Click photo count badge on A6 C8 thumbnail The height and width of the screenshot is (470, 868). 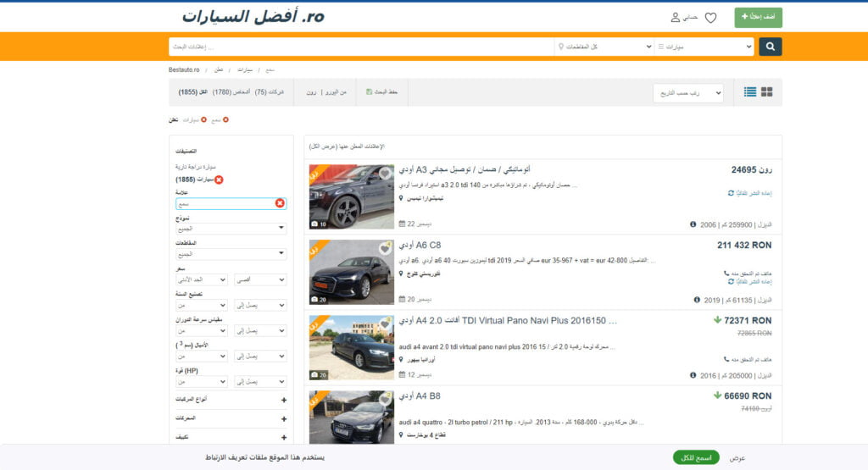click(319, 299)
